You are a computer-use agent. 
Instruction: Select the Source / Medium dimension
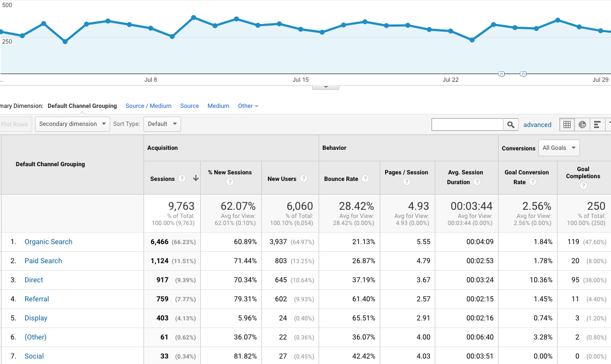148,106
